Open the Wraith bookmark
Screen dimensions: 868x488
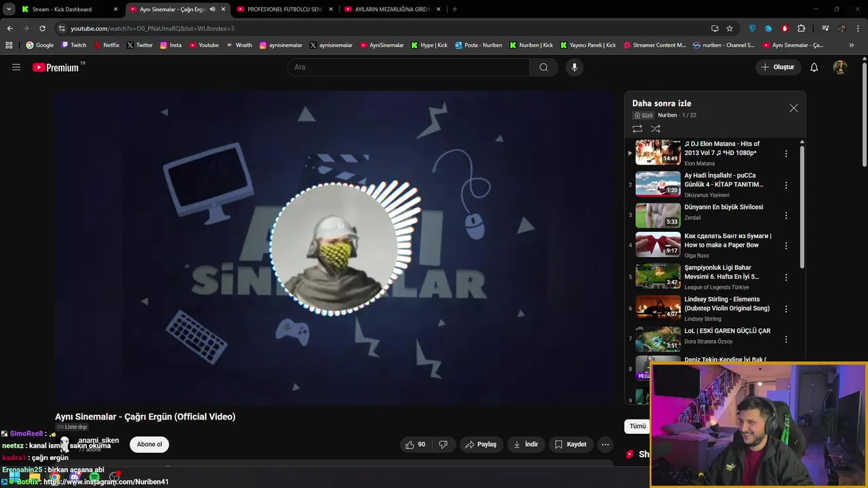(239, 45)
